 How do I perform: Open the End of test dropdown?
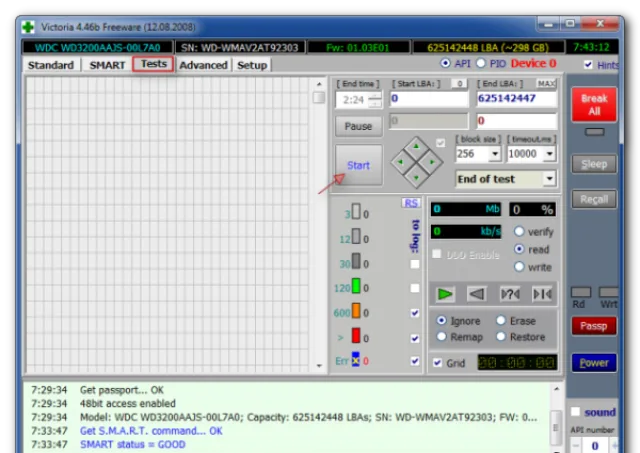549,178
